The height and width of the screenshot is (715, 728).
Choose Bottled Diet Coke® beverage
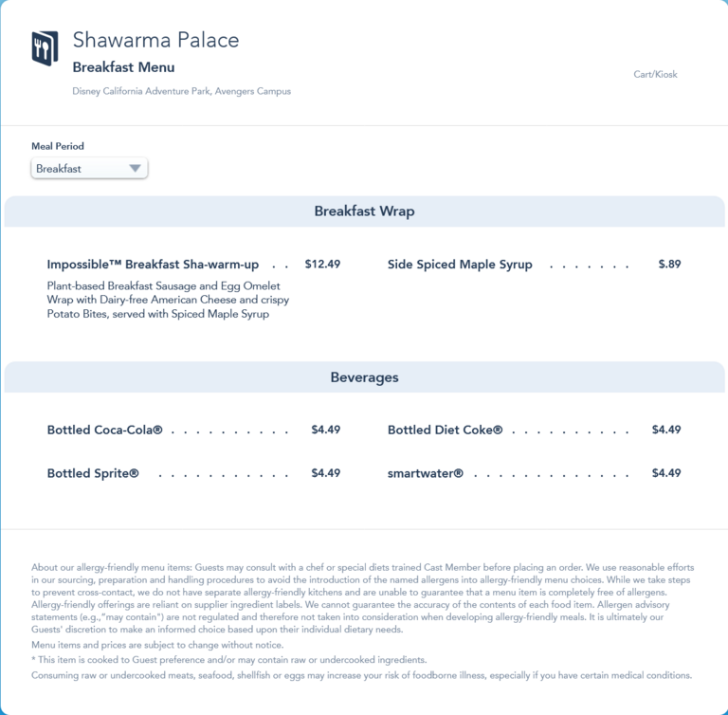click(x=445, y=430)
